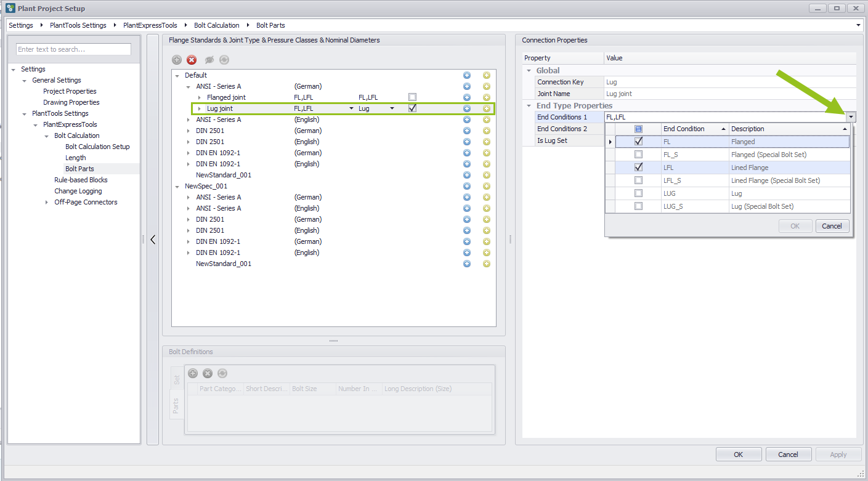The width and height of the screenshot is (868, 481).
Task: Collapse the Default node in the standards tree
Action: tap(177, 75)
